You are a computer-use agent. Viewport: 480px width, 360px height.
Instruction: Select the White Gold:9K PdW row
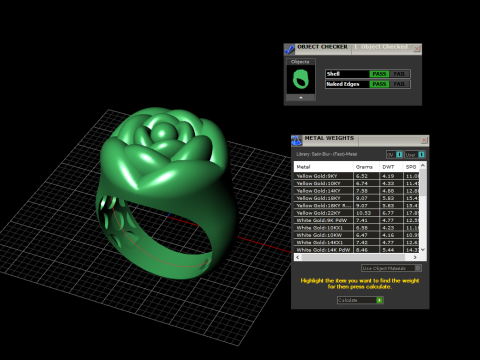pos(356,220)
